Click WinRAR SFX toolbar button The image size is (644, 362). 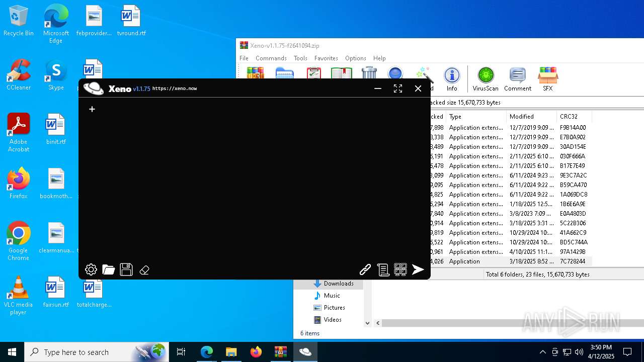(x=548, y=79)
